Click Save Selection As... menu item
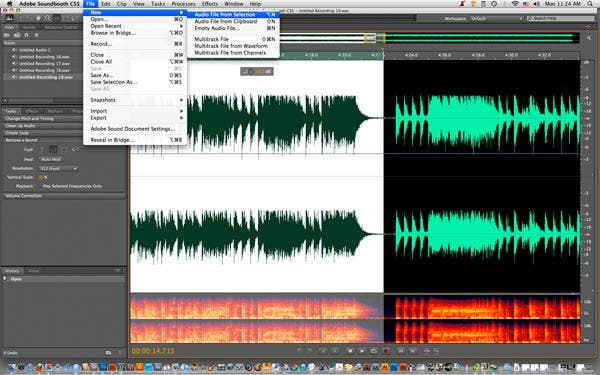The image size is (600, 375). tap(135, 82)
